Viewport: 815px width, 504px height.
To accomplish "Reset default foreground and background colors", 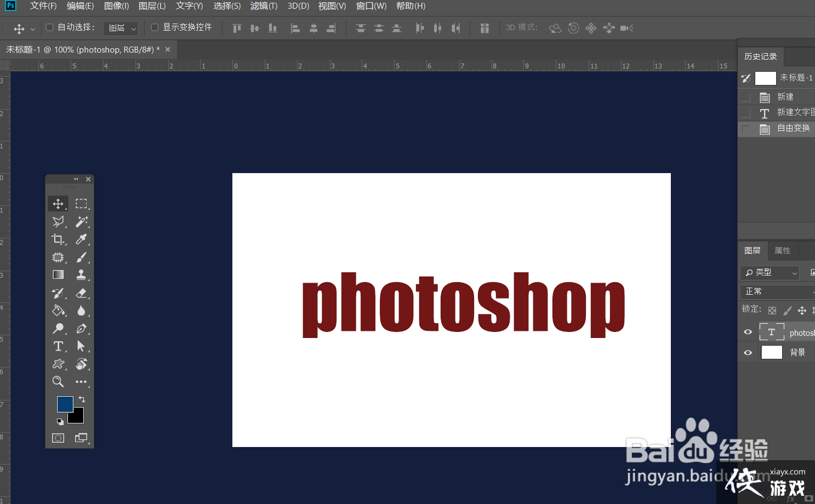I will [x=60, y=421].
